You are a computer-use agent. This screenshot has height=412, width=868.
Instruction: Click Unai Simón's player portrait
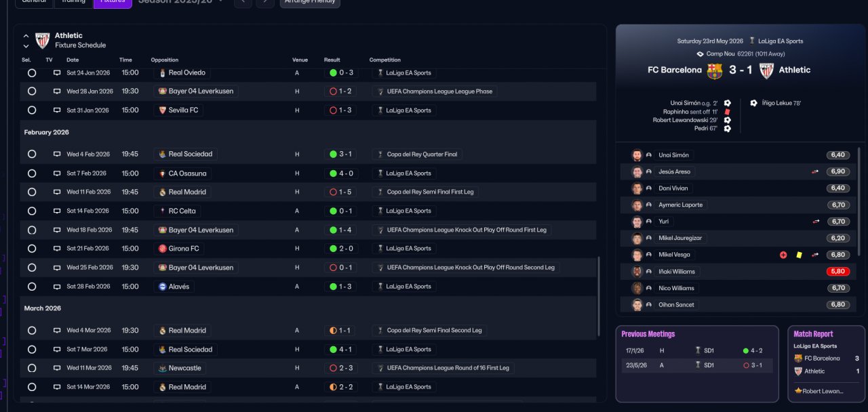(637, 155)
